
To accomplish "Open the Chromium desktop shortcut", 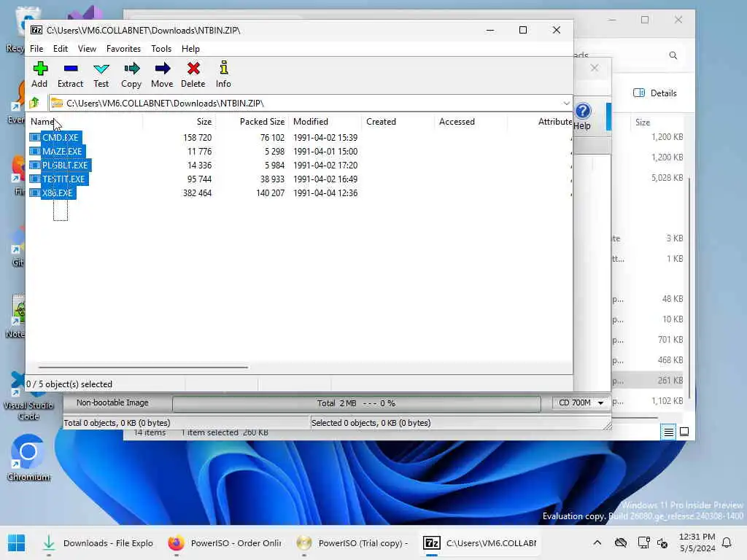I will pos(28,457).
